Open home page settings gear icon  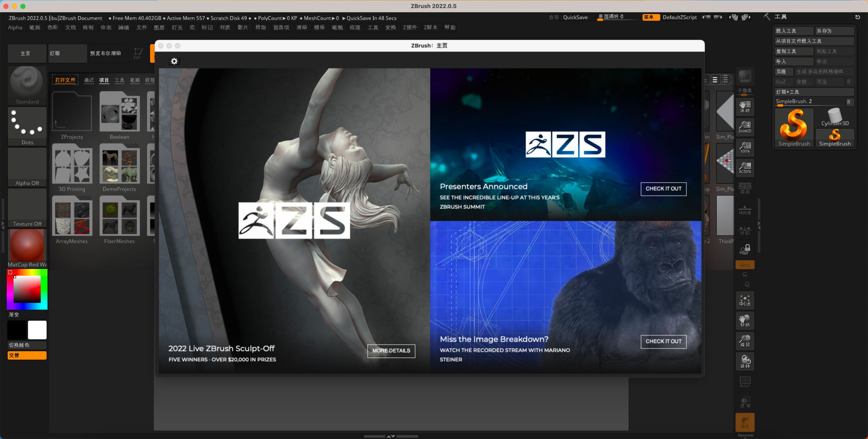coord(174,61)
